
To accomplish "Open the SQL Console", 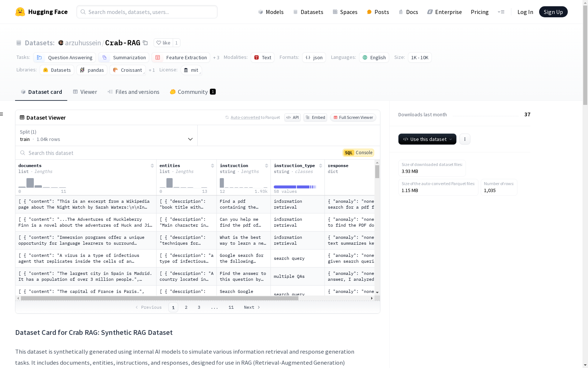I will (358, 153).
